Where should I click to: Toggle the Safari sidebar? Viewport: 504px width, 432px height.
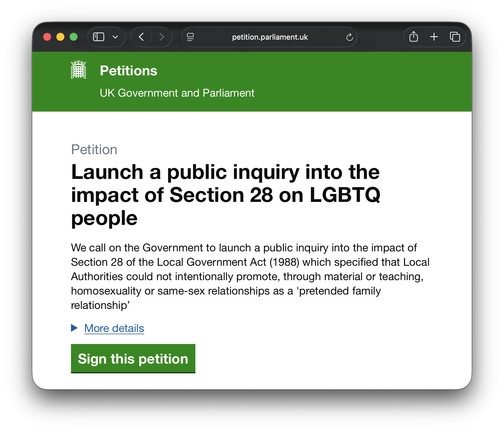click(99, 37)
